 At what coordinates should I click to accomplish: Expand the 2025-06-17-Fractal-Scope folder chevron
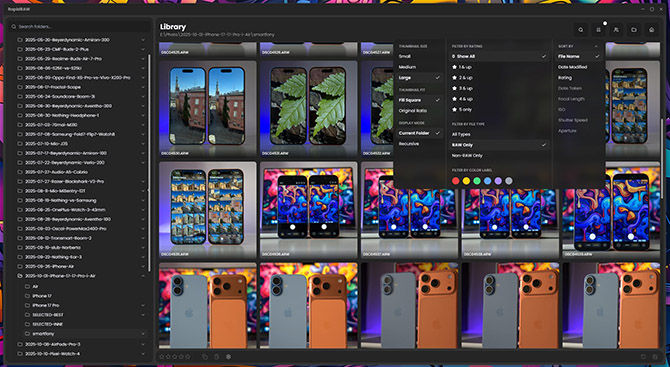click(143, 87)
